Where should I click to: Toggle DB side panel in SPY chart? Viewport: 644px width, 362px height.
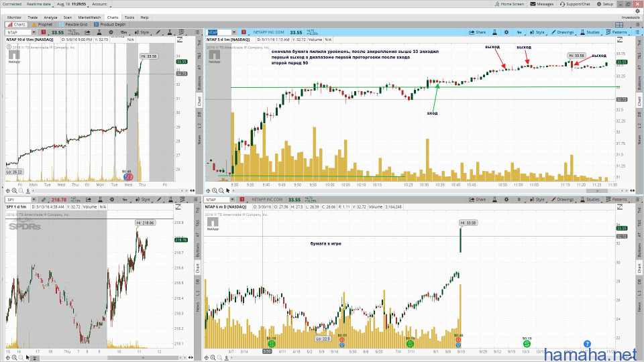click(x=197, y=282)
